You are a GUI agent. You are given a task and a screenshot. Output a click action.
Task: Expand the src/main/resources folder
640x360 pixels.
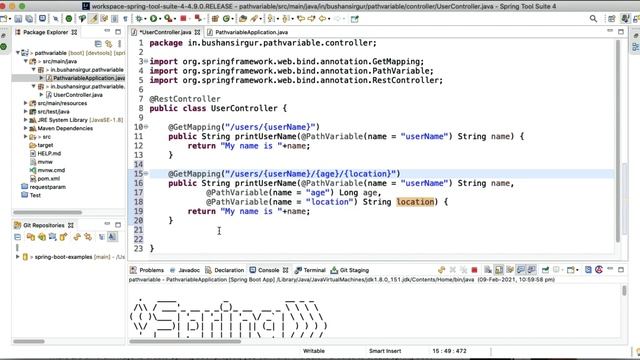tap(25, 103)
